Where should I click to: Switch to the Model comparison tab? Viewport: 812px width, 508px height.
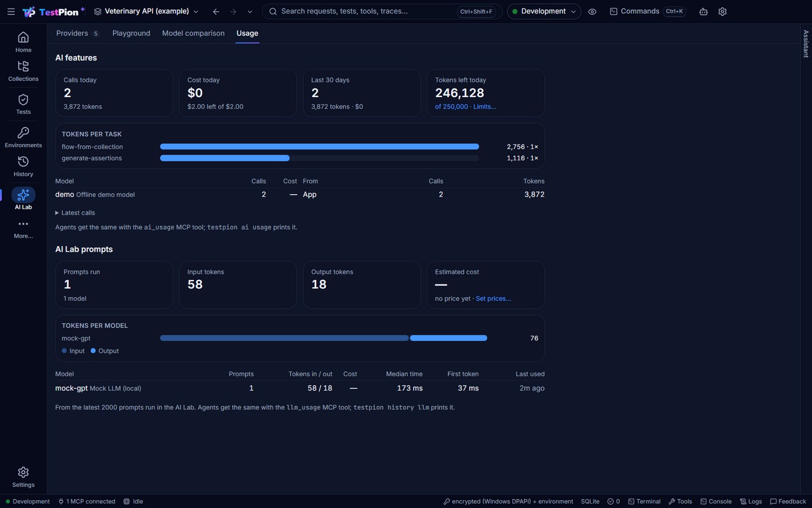coord(193,33)
